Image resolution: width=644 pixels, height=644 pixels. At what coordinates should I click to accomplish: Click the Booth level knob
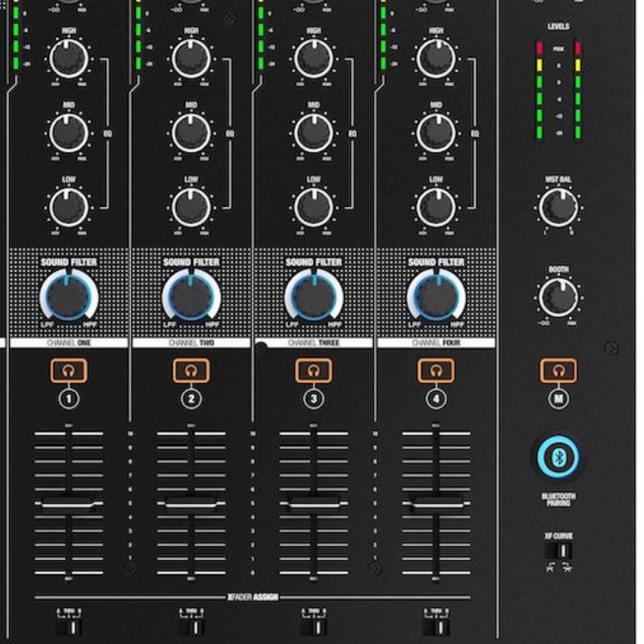[558, 297]
